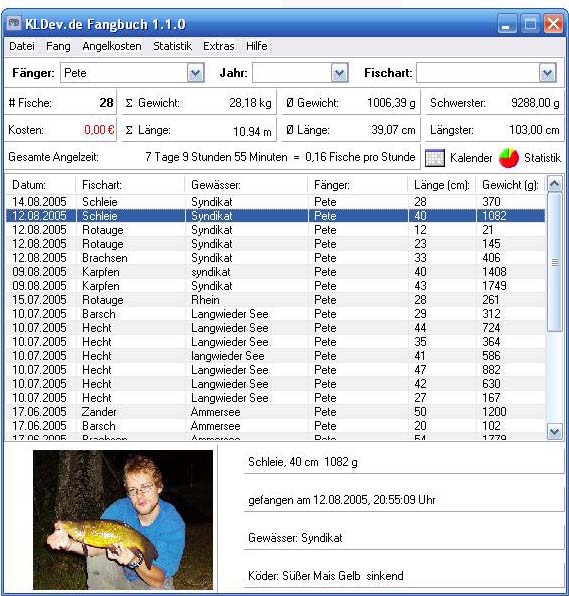Open the Statistik pie chart icon
Screen dimensions: 569x596
509,158
